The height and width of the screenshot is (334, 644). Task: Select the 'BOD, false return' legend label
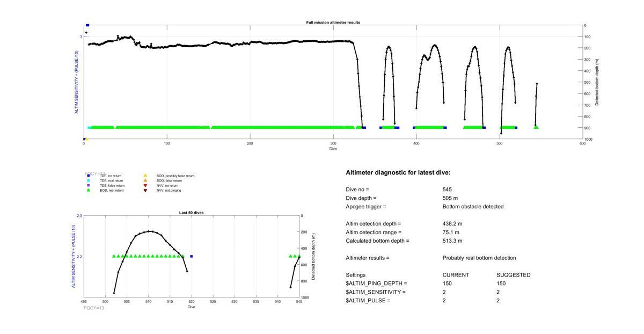(x=169, y=181)
